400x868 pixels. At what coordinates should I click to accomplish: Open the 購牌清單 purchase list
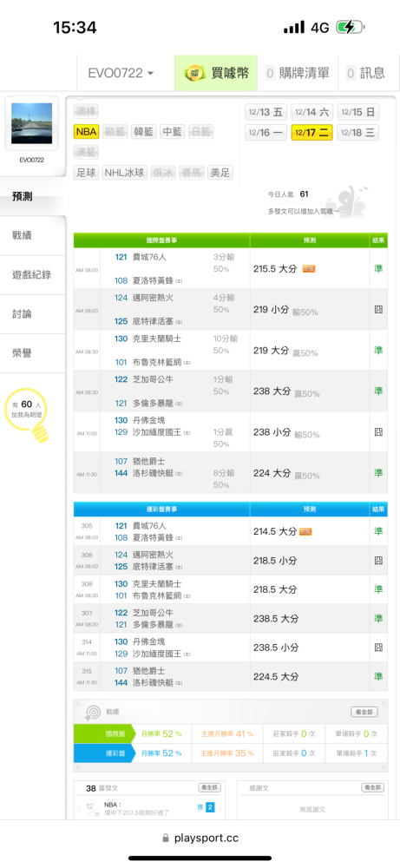tap(298, 73)
